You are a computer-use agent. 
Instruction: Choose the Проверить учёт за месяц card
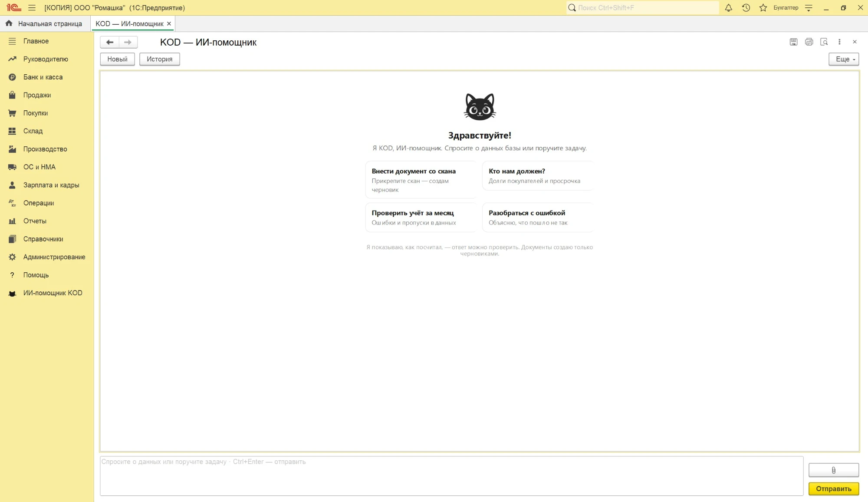pyautogui.click(x=421, y=218)
